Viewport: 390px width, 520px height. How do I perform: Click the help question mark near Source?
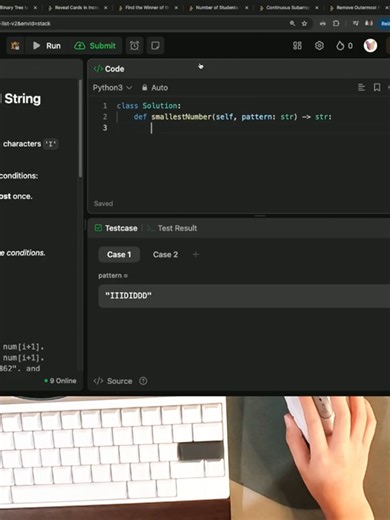(143, 381)
